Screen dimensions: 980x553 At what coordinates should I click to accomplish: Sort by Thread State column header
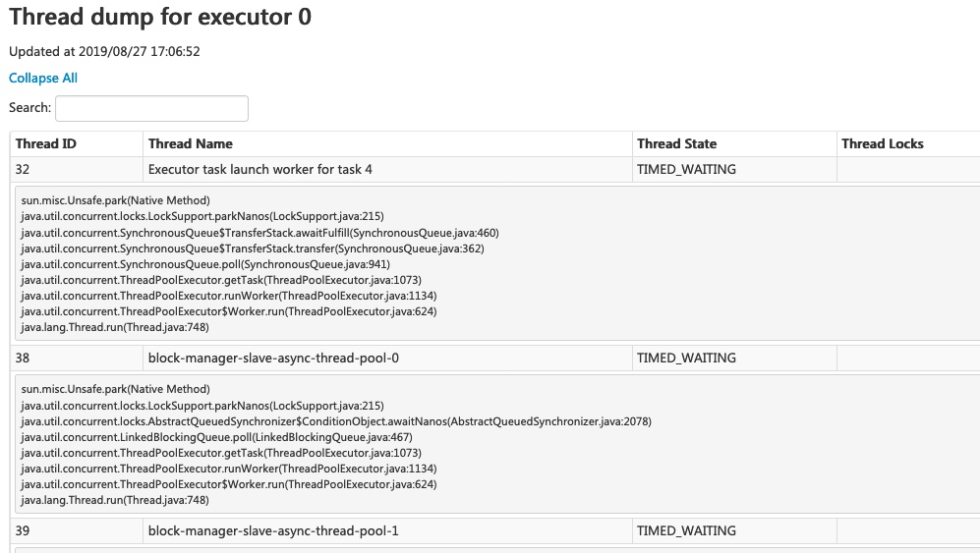(x=677, y=143)
